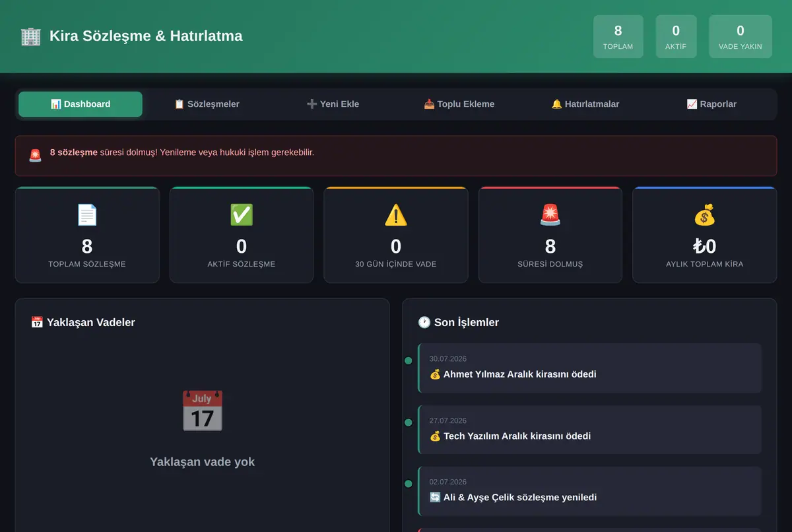Go to the Toplu Ekleme tab
Screen dimensions: 792x532
[459, 104]
